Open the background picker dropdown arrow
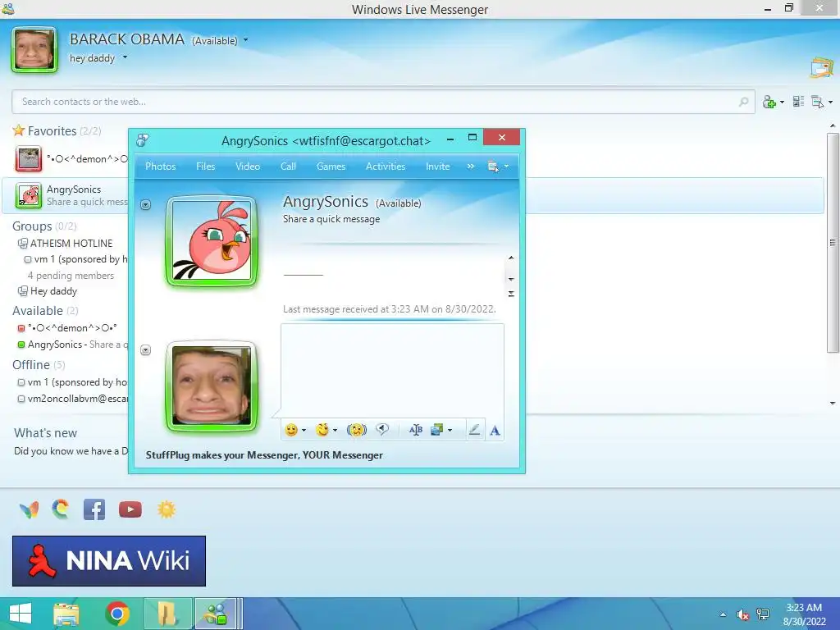840x630 pixels. 450,430
